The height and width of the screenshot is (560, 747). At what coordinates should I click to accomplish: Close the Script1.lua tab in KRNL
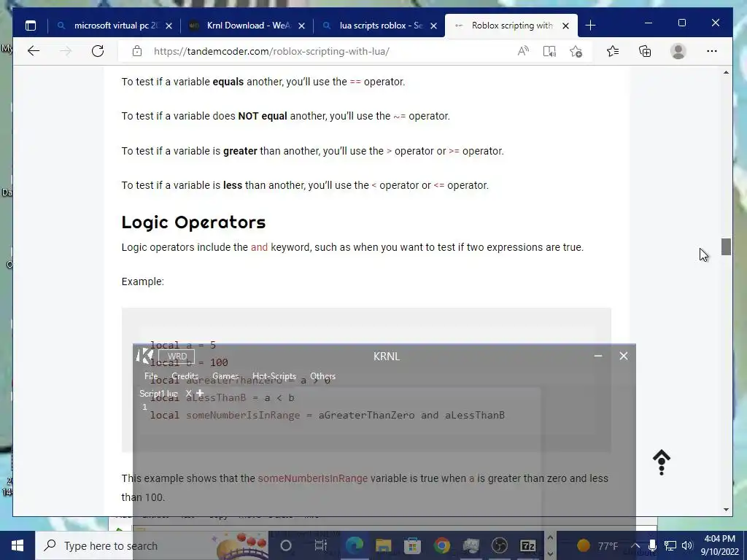[x=189, y=393]
